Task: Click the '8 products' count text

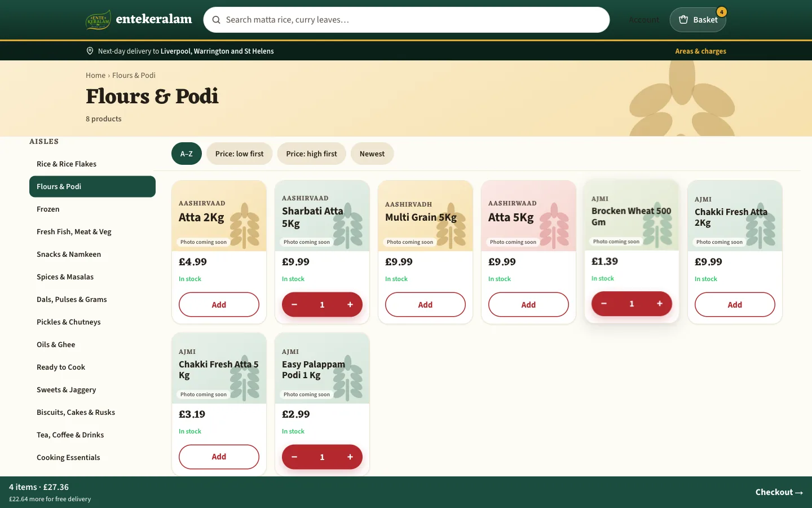Action: (x=104, y=119)
